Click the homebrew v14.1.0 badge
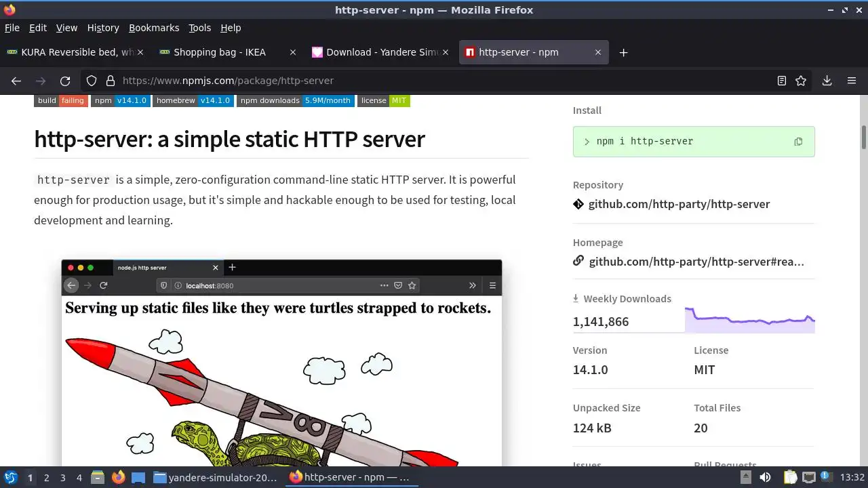This screenshot has height=488, width=868. [193, 100]
